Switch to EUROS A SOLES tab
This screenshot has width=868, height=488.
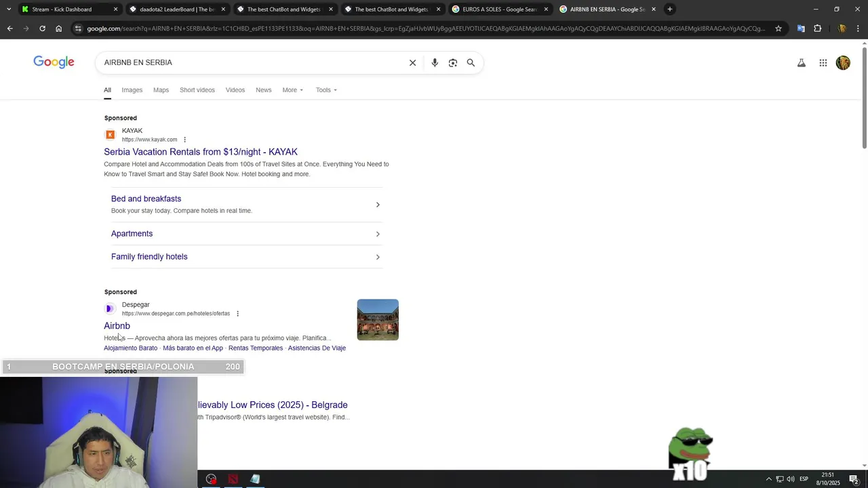click(x=500, y=9)
